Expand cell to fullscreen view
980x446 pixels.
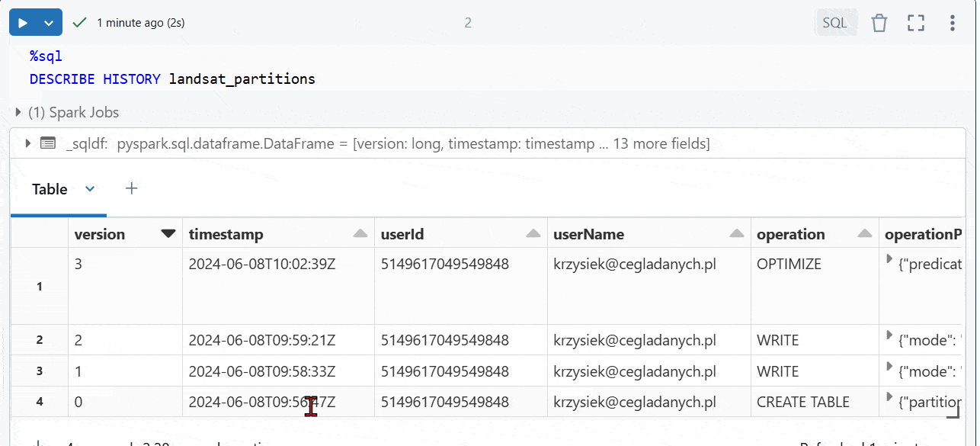[915, 23]
